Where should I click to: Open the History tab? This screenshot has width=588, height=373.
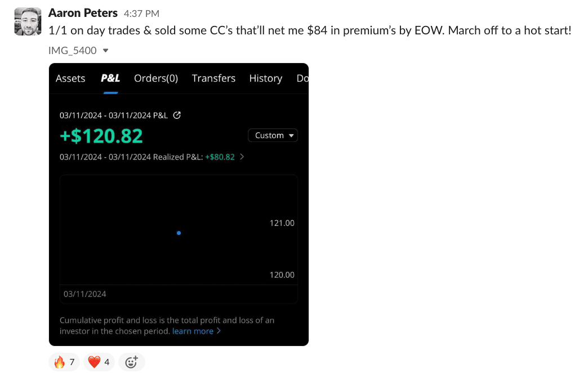(266, 78)
